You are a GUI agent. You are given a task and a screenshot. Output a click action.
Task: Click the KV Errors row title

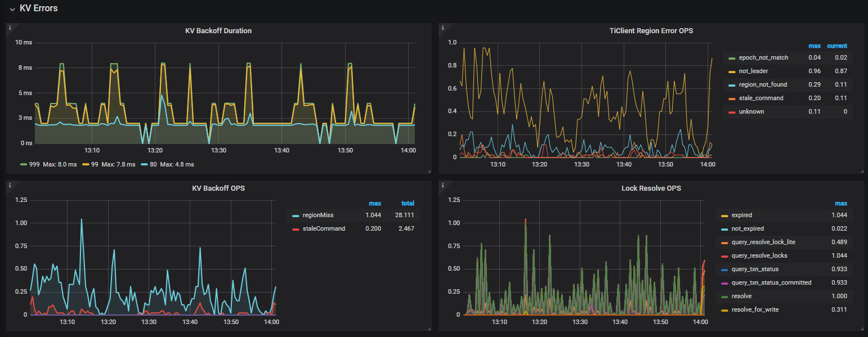(x=38, y=8)
